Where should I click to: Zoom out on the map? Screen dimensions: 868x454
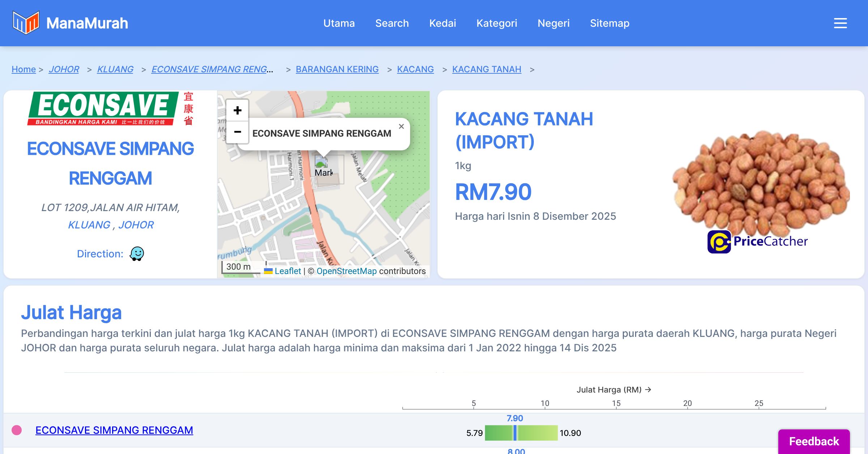coord(237,132)
